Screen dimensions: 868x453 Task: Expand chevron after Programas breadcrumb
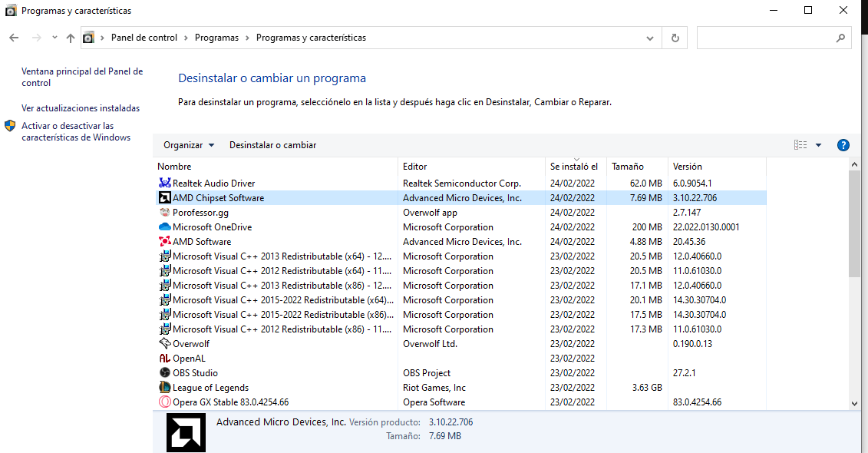point(247,38)
